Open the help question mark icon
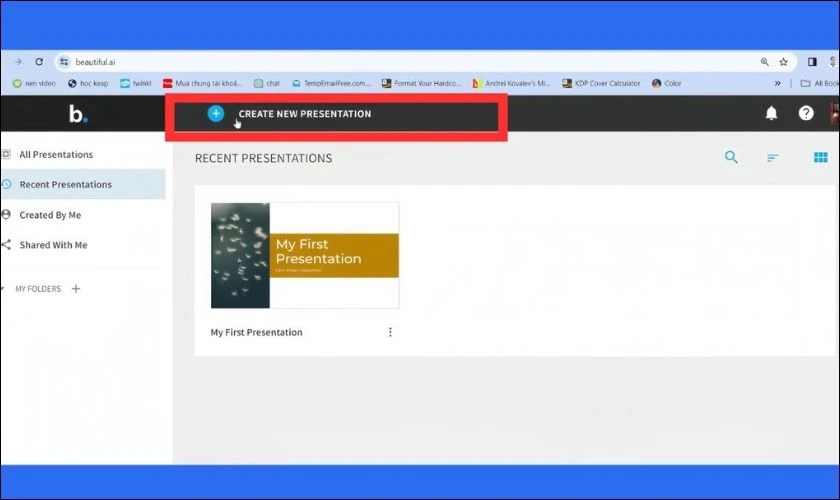840x500 pixels. pyautogui.click(x=806, y=113)
